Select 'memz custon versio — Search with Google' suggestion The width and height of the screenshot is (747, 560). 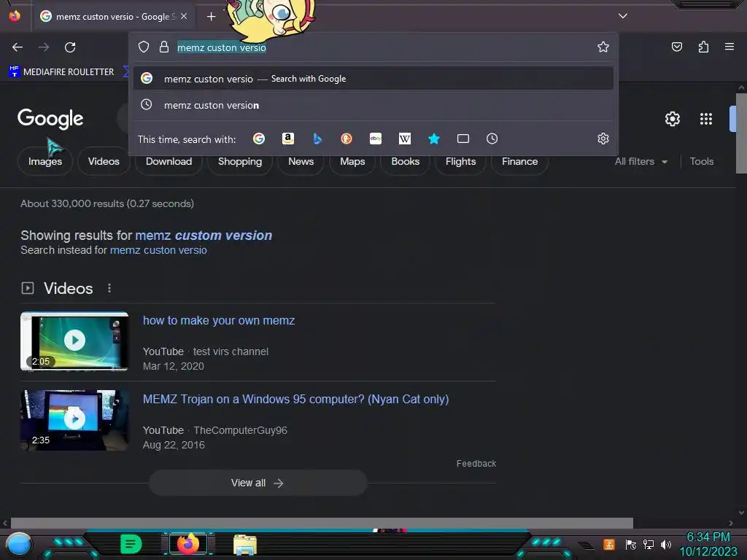pos(373,79)
